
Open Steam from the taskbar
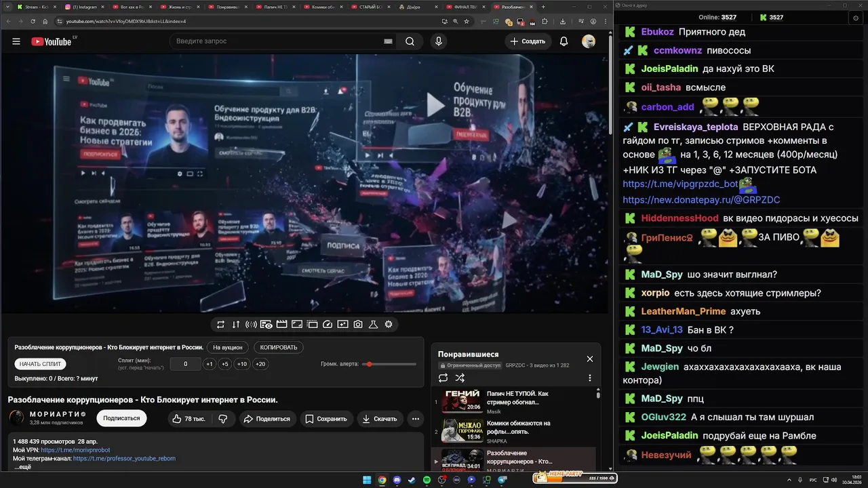[412, 480]
